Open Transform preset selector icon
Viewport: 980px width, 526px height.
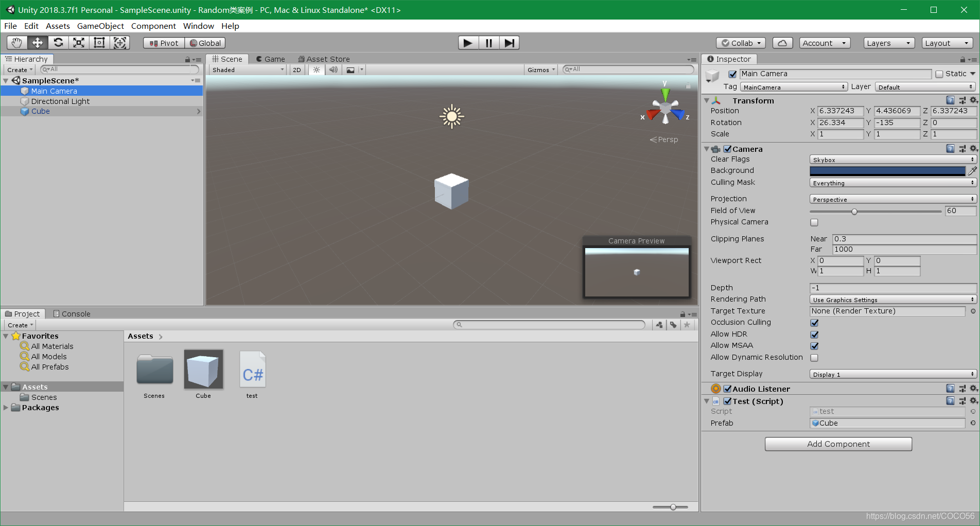(962, 100)
